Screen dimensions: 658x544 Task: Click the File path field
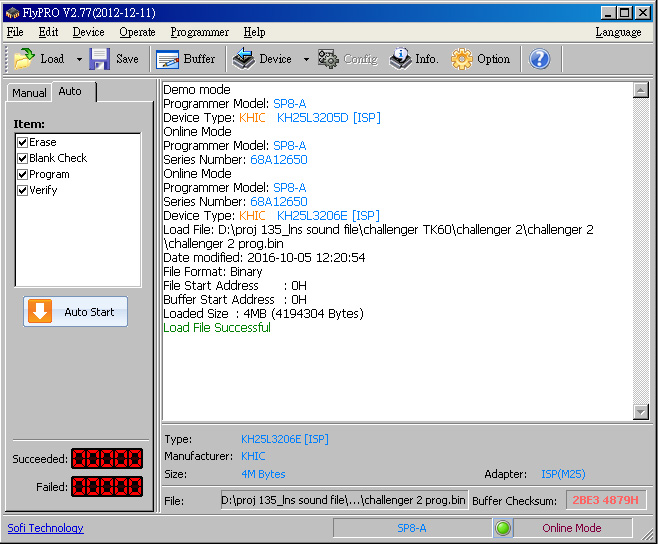tap(345, 500)
